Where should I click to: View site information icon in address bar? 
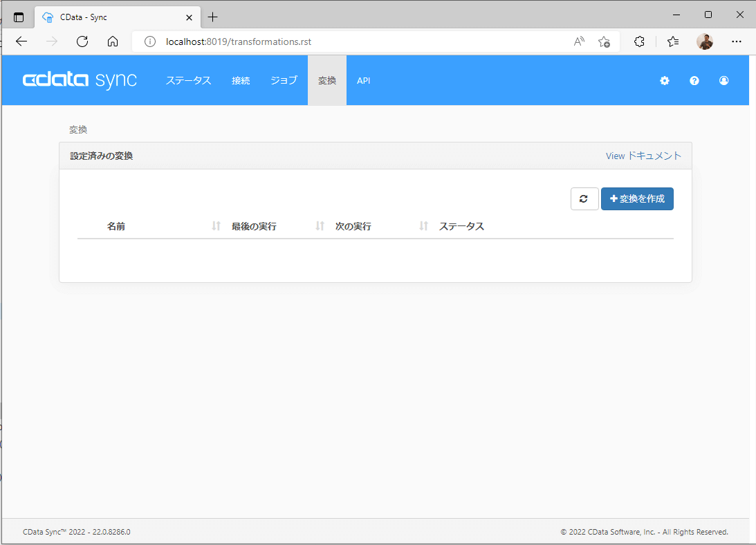[x=150, y=42]
